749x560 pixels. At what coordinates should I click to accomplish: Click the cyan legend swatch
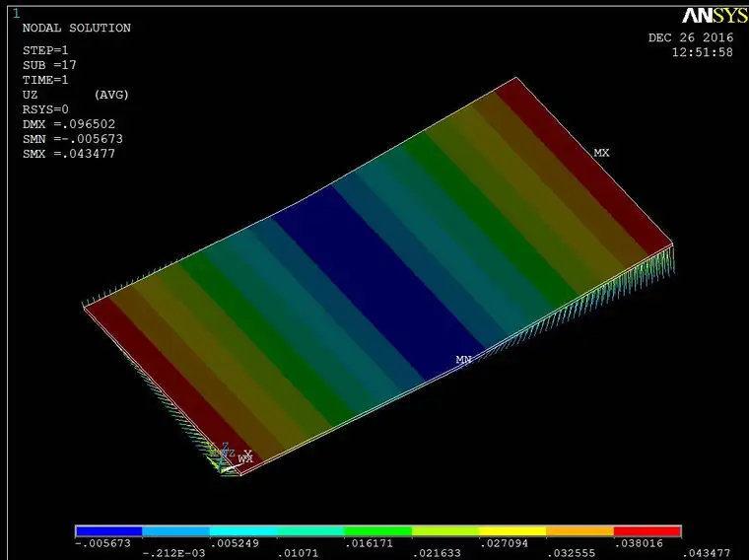(243, 531)
